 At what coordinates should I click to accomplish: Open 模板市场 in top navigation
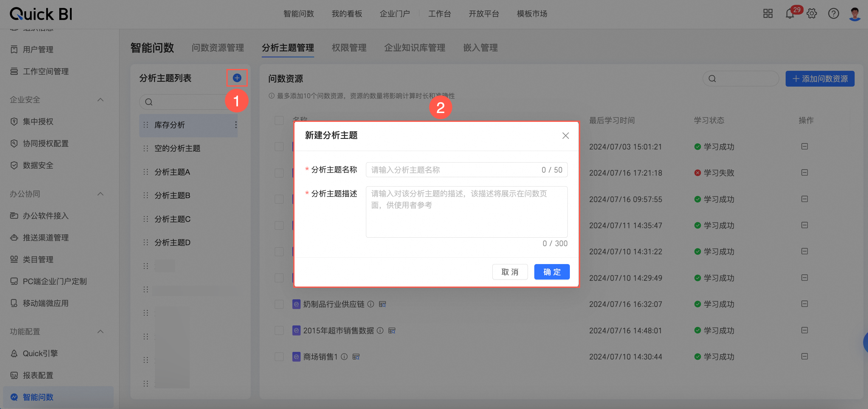(x=532, y=14)
